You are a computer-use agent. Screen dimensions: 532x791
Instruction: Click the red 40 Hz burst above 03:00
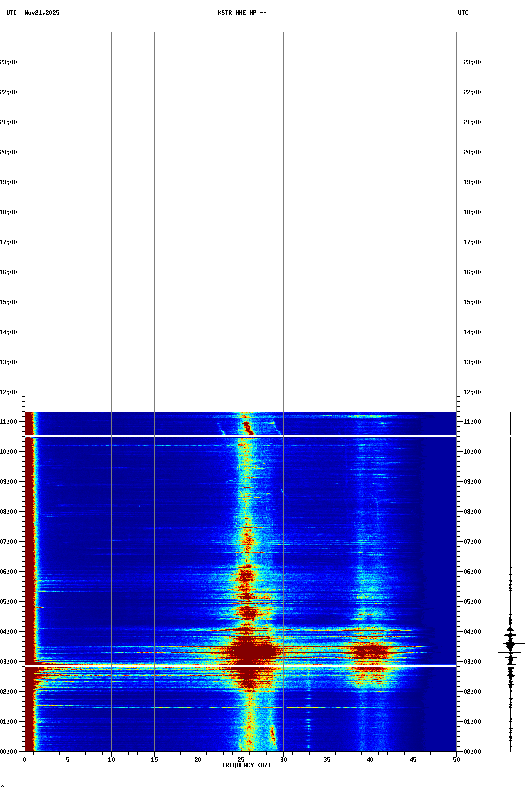point(370,650)
